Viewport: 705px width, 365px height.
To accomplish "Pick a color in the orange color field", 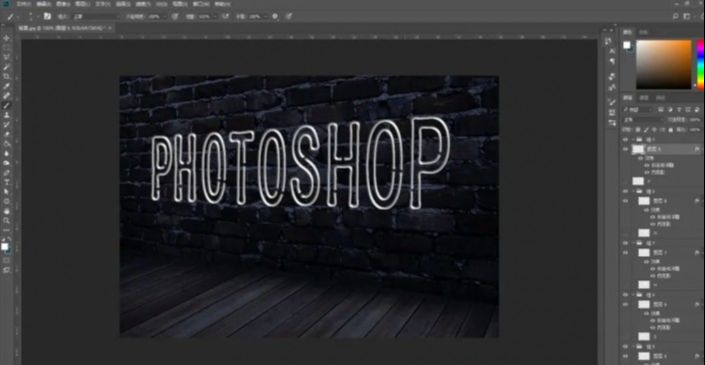I will coord(664,64).
